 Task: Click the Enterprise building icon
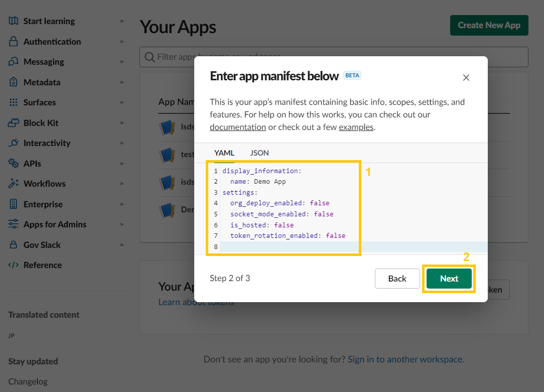point(14,204)
